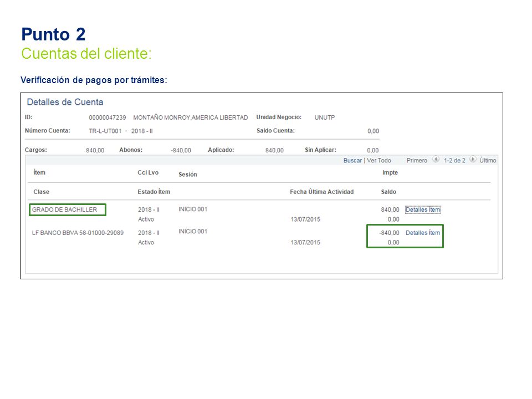
Task: Click INICIO 001 session in the BBVA row
Action: (193, 231)
